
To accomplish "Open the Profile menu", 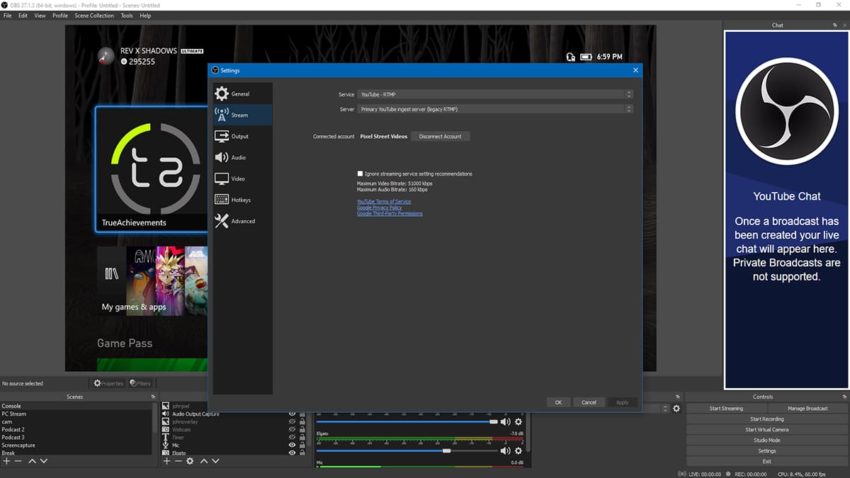I will pyautogui.click(x=60, y=16).
